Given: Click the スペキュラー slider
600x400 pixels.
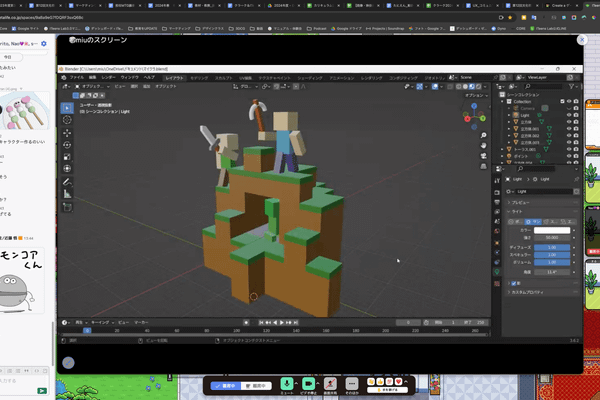Looking at the screenshot, I should (x=552, y=255).
